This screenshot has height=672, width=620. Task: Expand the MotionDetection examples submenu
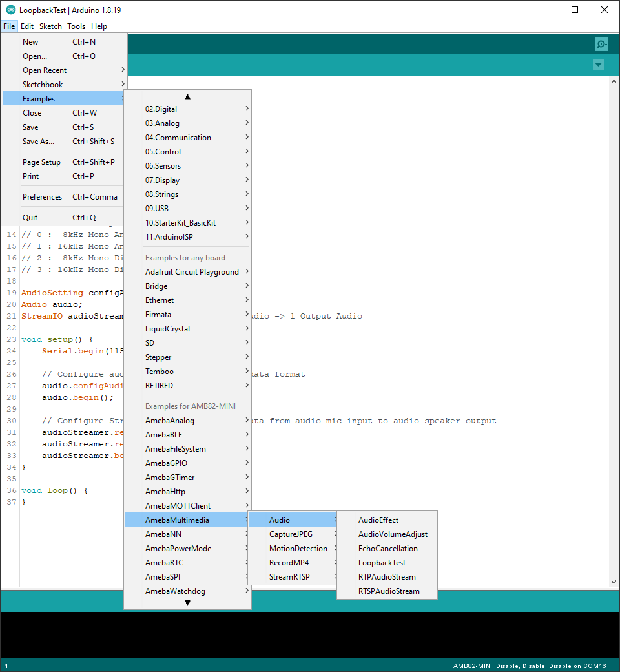pyautogui.click(x=298, y=549)
